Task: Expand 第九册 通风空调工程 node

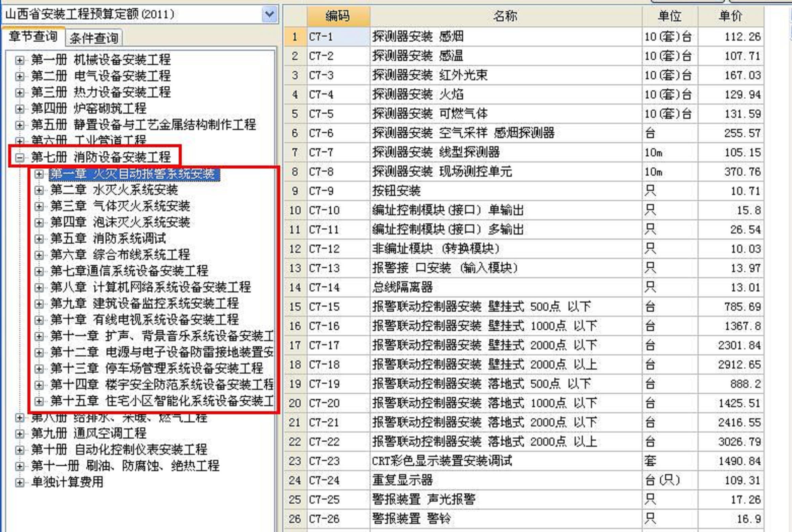Action: [x=20, y=434]
